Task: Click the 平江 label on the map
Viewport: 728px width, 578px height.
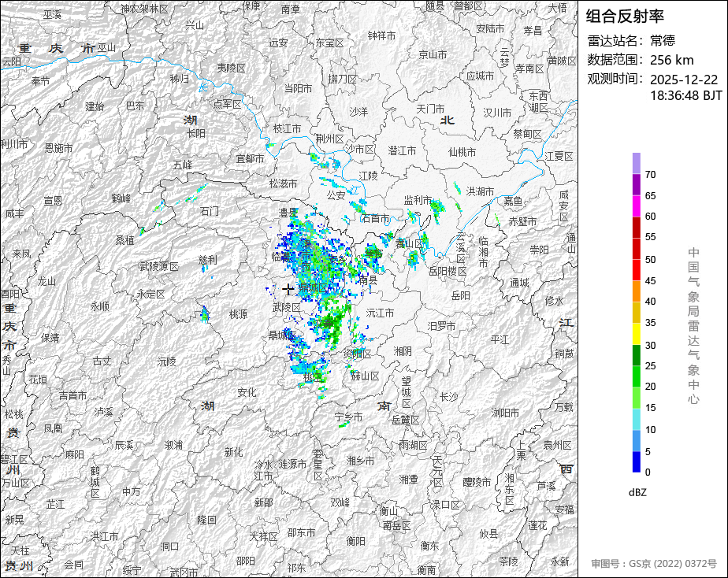Action: pos(500,340)
